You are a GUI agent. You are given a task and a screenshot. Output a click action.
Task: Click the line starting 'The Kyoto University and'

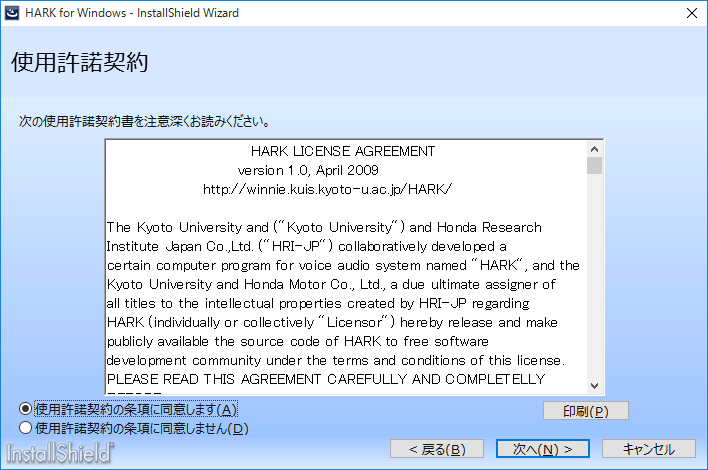[324, 227]
